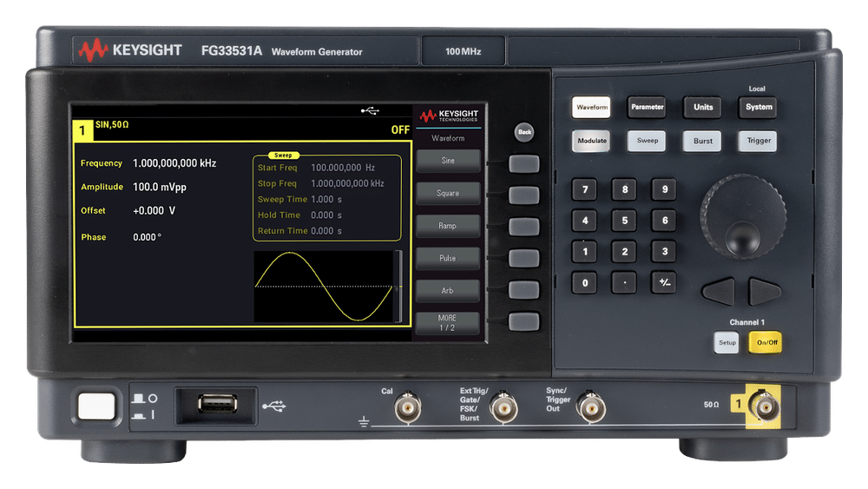
Task: Click numeric key 2
Action: pyautogui.click(x=624, y=251)
